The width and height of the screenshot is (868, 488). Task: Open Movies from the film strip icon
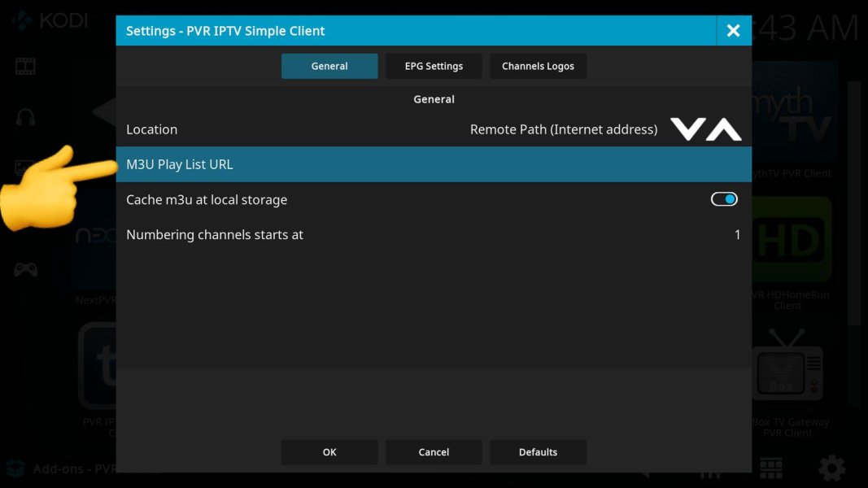tap(25, 67)
